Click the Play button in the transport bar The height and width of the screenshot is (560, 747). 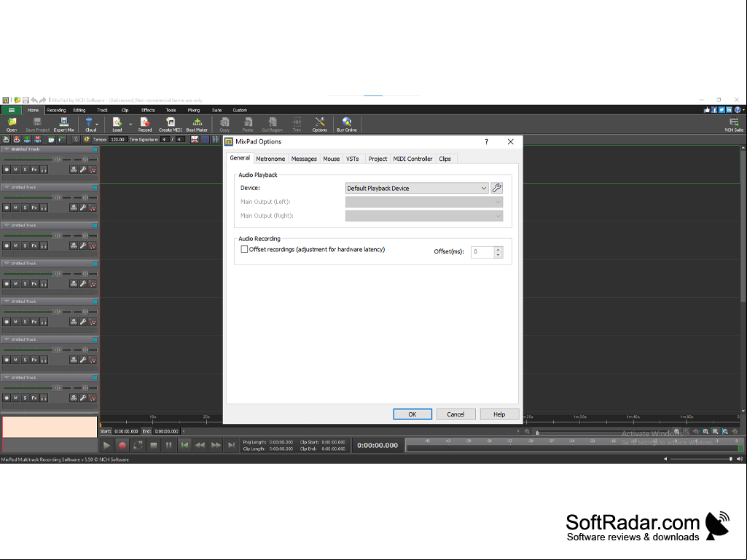pyautogui.click(x=106, y=445)
